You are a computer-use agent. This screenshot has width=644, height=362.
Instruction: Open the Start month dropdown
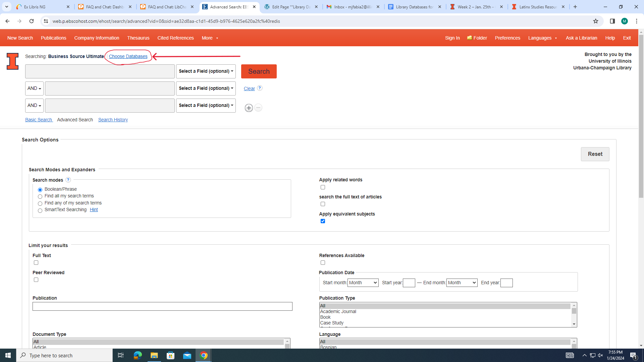click(363, 283)
